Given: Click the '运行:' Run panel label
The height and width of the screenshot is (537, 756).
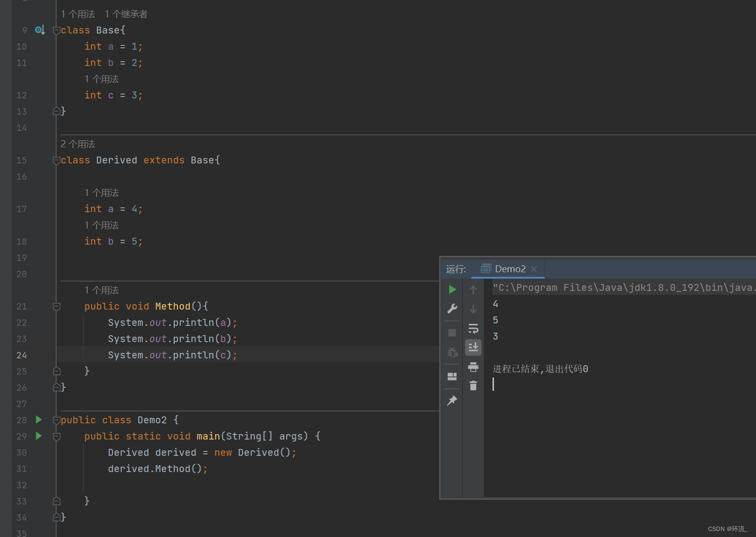Looking at the screenshot, I should [456, 269].
